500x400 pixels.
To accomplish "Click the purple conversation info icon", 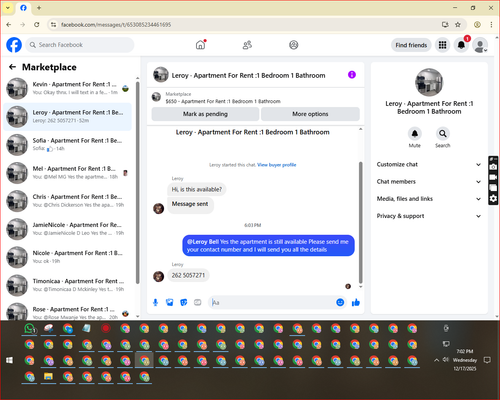I will pyautogui.click(x=352, y=75).
